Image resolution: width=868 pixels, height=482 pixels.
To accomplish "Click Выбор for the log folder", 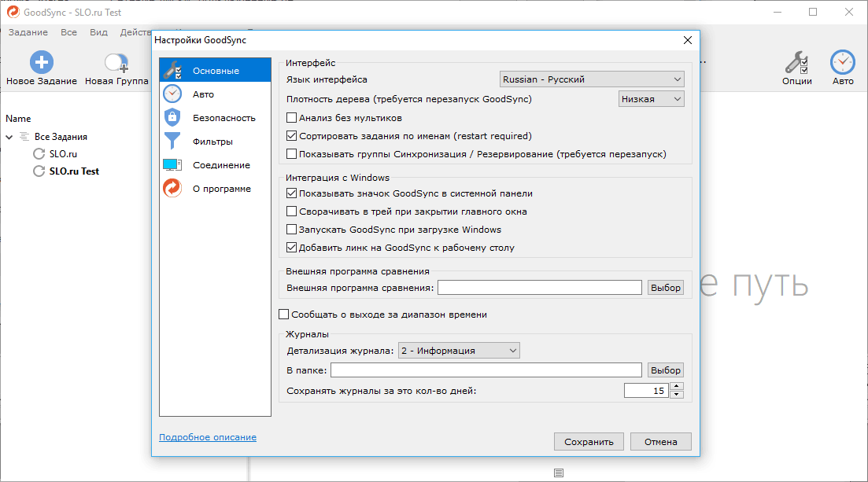I will coord(666,370).
